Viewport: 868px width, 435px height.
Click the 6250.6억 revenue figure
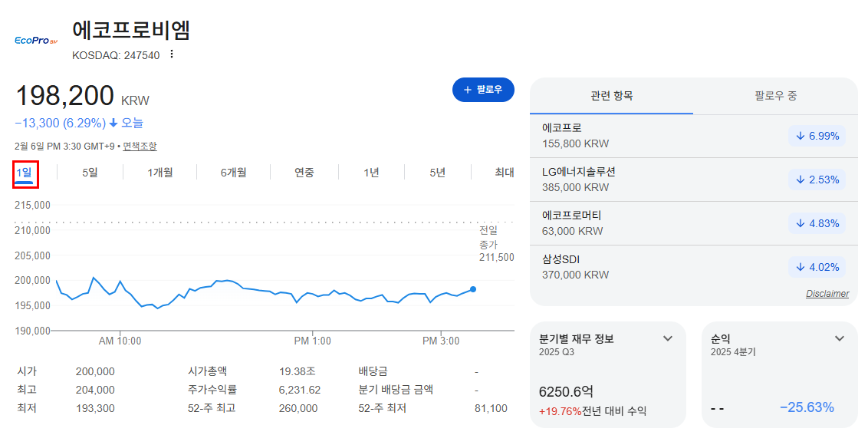566,392
